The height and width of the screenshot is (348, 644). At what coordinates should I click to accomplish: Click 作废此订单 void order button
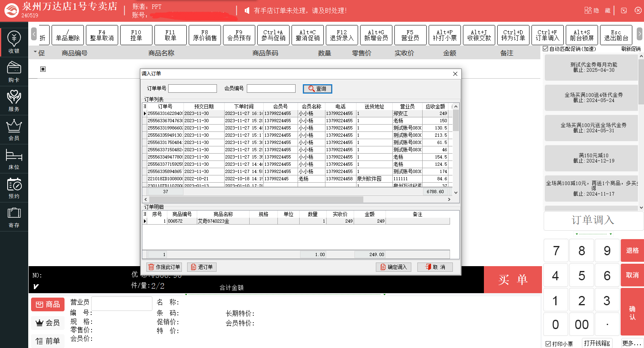[164, 267]
